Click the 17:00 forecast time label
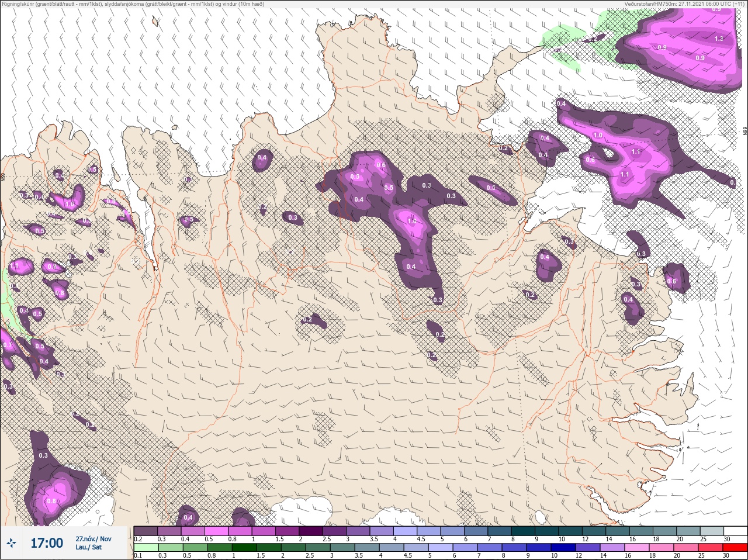This screenshot has height=560, width=748. coord(47,543)
